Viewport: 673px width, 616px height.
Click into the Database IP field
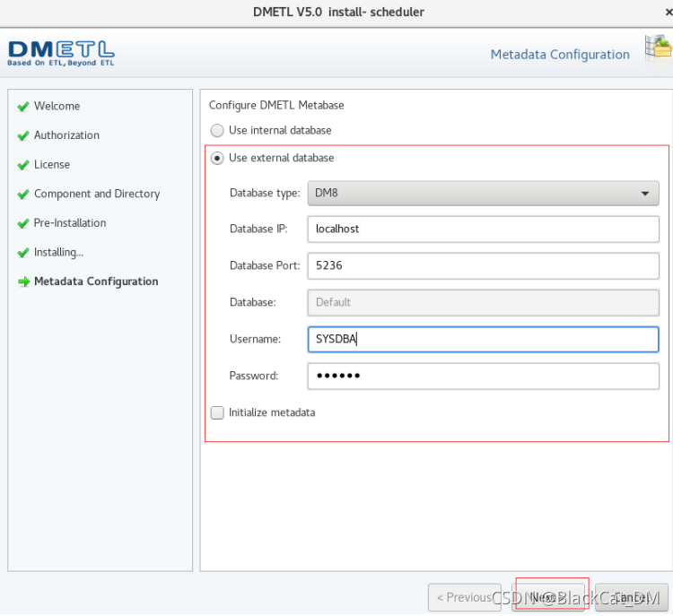tap(483, 229)
